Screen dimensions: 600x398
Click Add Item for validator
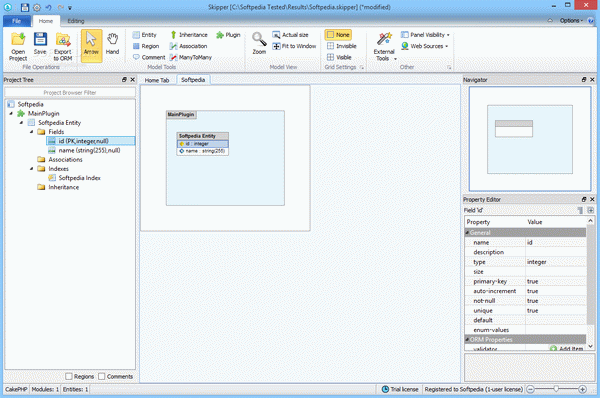click(x=567, y=349)
